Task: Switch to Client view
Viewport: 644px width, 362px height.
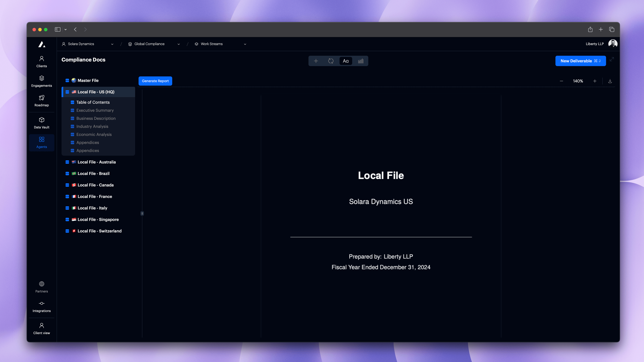Action: (41, 328)
